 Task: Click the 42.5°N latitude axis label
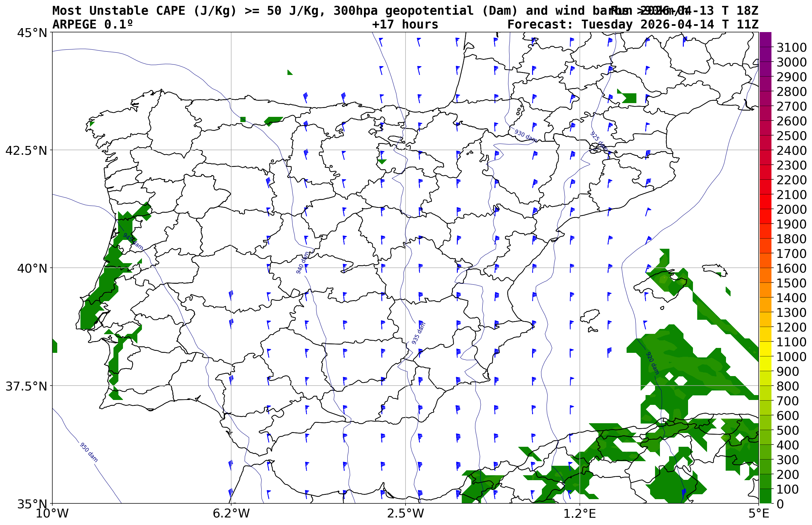26,150
